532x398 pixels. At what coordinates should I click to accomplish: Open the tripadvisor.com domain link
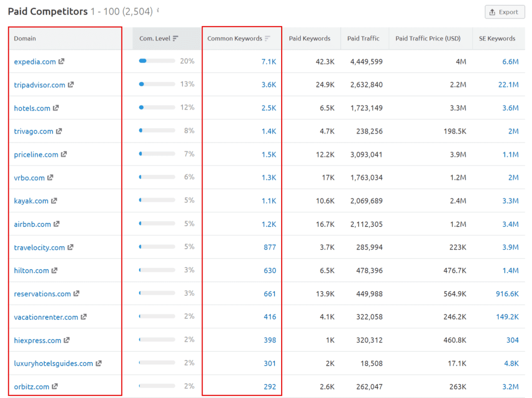(x=39, y=85)
